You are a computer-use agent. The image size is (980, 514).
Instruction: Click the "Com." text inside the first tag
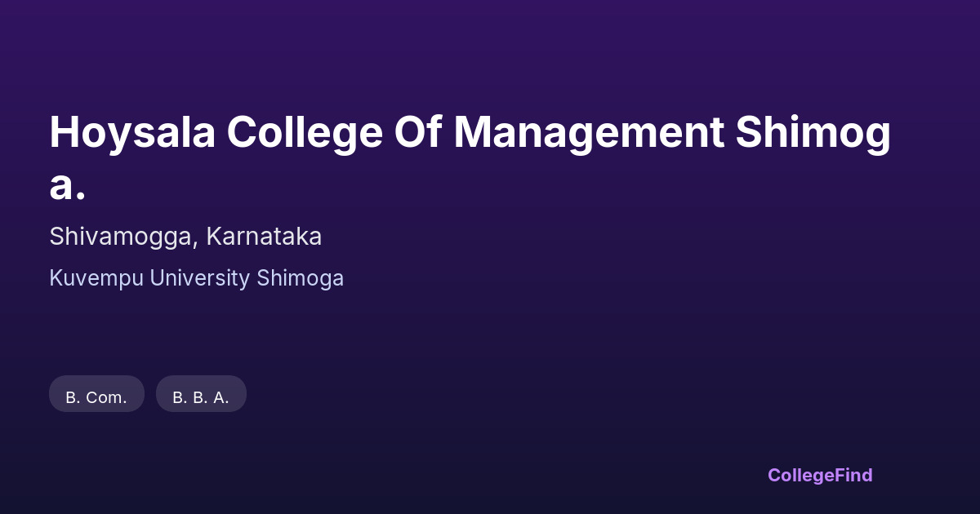pyautogui.click(x=106, y=398)
